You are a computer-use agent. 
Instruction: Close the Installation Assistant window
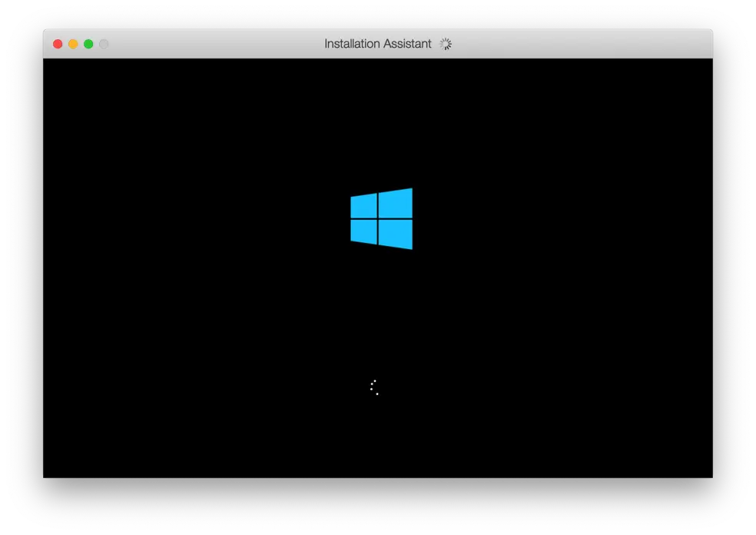pyautogui.click(x=58, y=44)
